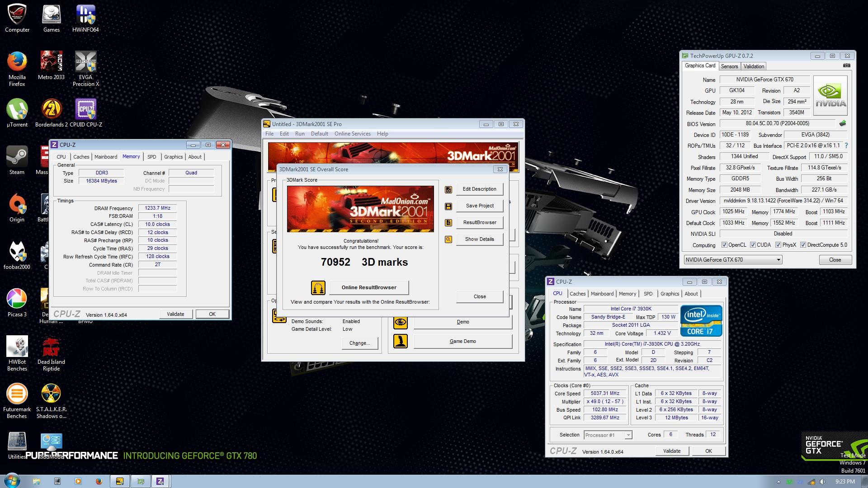The width and height of the screenshot is (868, 488).
Task: Open the HWBot Benches folder icon
Action: 17,353
